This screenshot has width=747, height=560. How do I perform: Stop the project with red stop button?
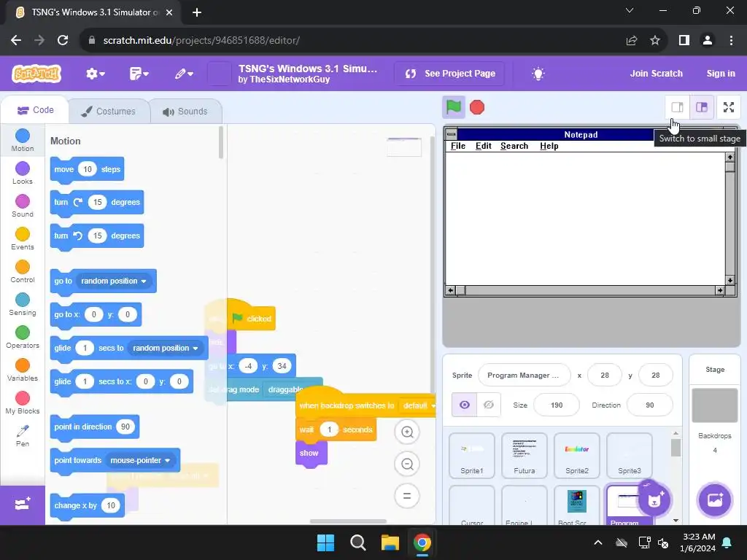click(x=477, y=107)
